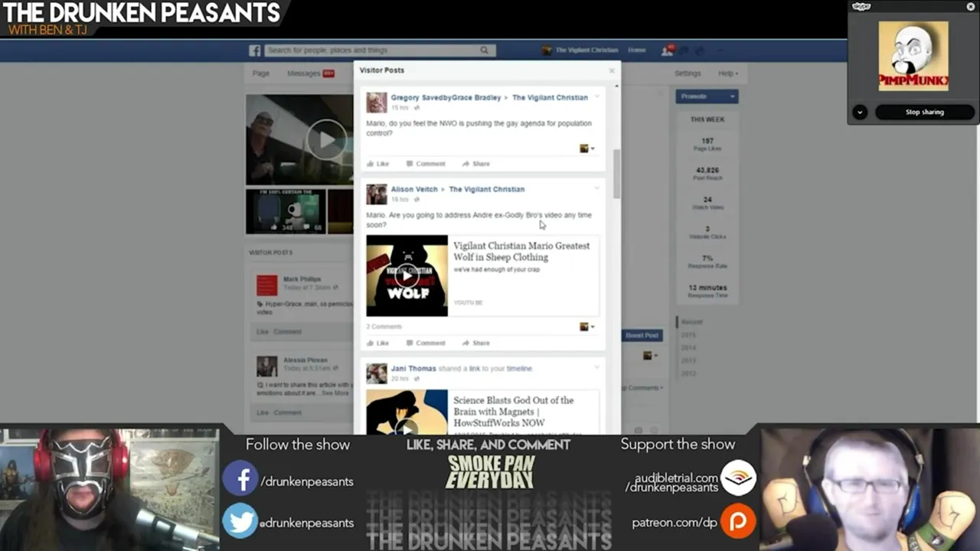This screenshot has width=980, height=551.
Task: Like Alison Veitch's post
Action: [x=377, y=343]
